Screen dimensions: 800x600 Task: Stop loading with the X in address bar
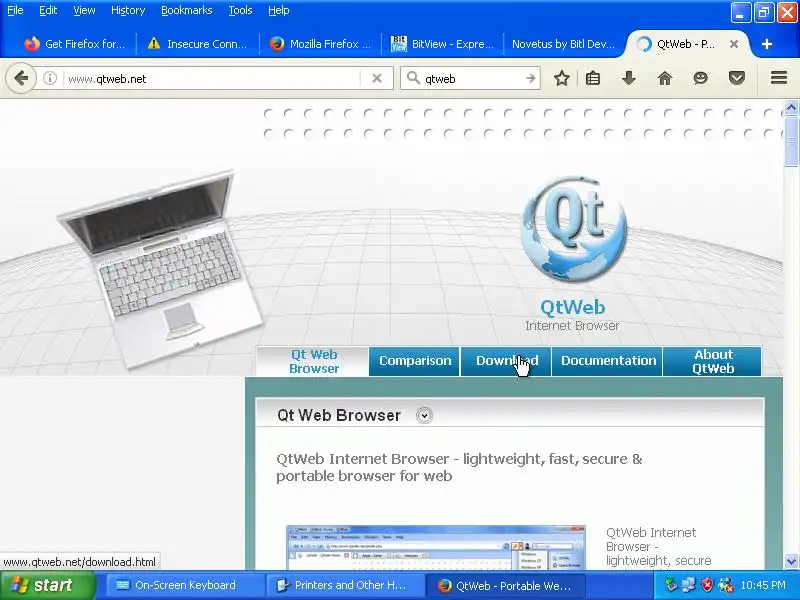377,79
